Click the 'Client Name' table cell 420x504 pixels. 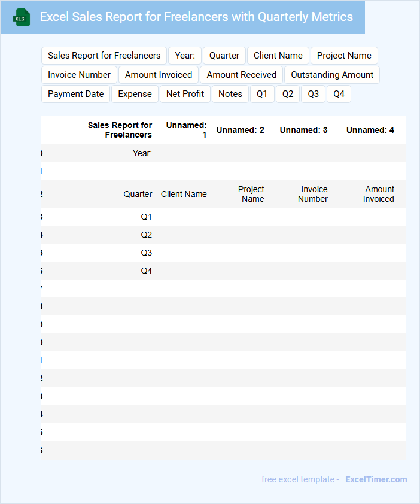[x=184, y=194]
